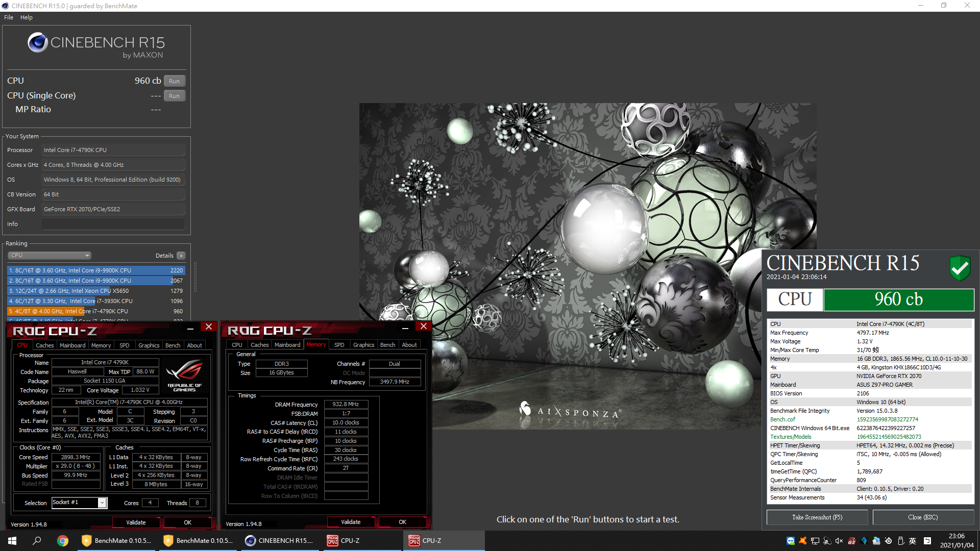Open Bench tab in right CPU-Z window
Image resolution: width=980 pixels, height=551 pixels.
388,345
